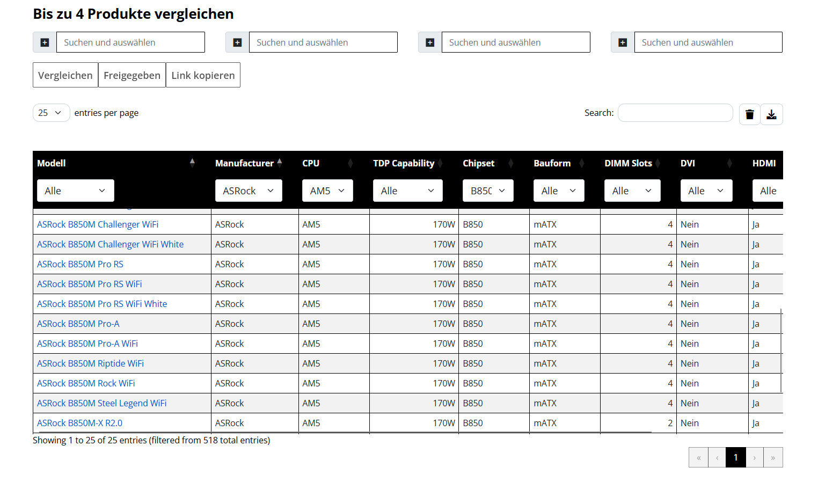Open the Bauform filter dropdown
The height and width of the screenshot is (504, 818).
[559, 191]
